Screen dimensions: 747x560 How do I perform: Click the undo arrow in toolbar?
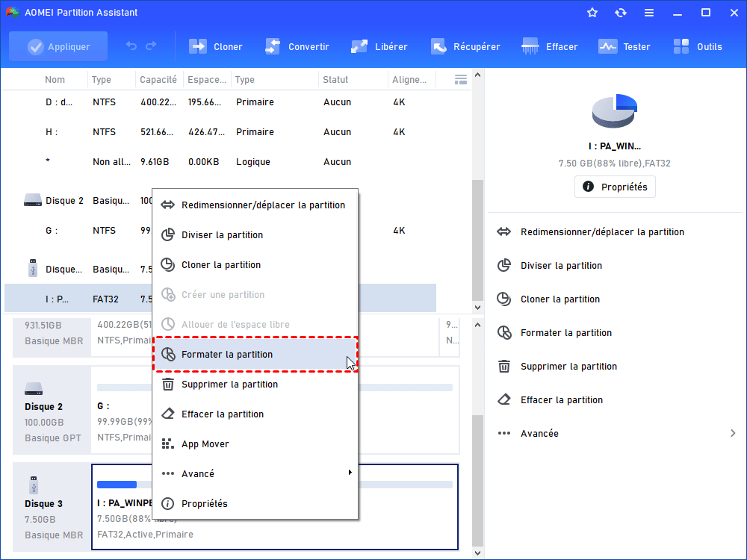pos(131,46)
